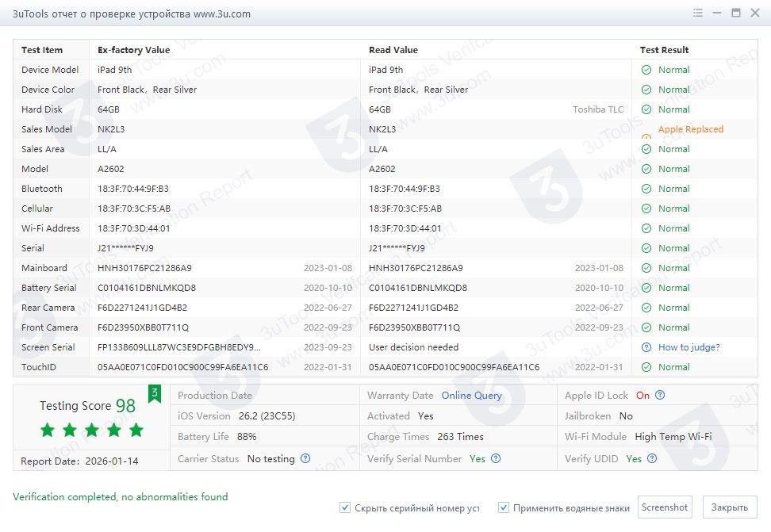The width and height of the screenshot is (771, 532).
Task: Toggle 'Применить водяные знаки' checkbox
Action: pyautogui.click(x=504, y=507)
